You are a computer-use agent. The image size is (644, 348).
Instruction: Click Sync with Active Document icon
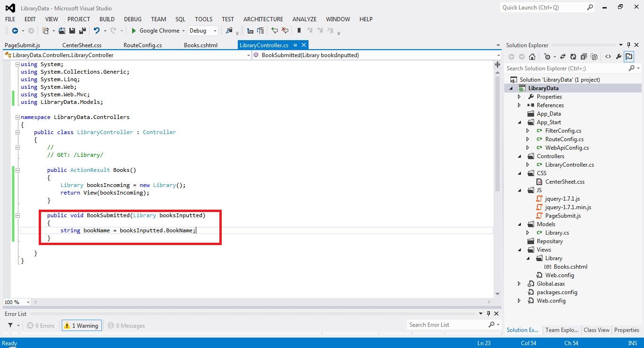pyautogui.click(x=563, y=57)
